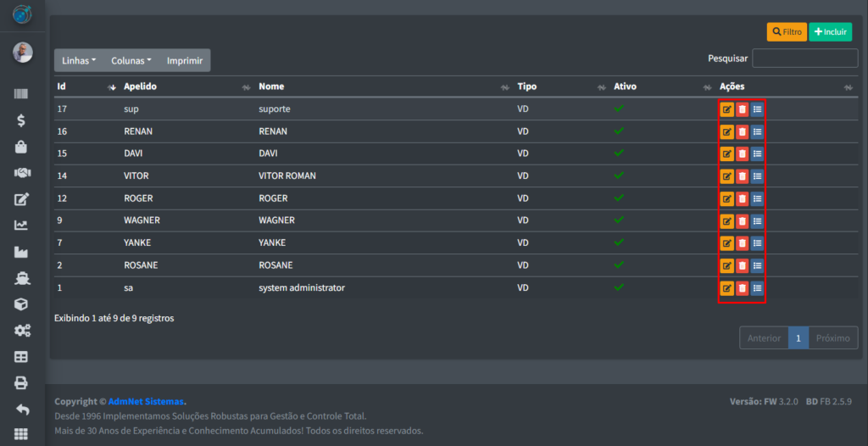Open the Colunas dropdown menu
Image resolution: width=868 pixels, height=446 pixels.
(x=131, y=60)
